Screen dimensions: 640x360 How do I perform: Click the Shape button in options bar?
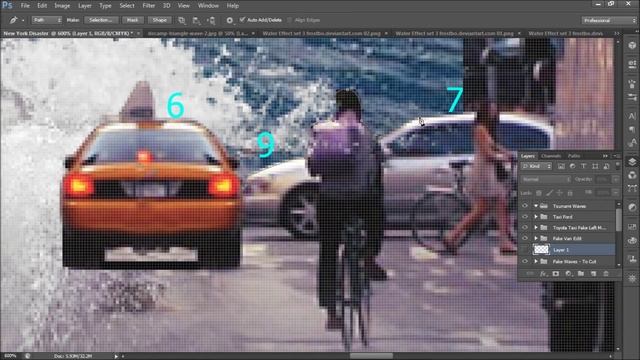click(159, 20)
